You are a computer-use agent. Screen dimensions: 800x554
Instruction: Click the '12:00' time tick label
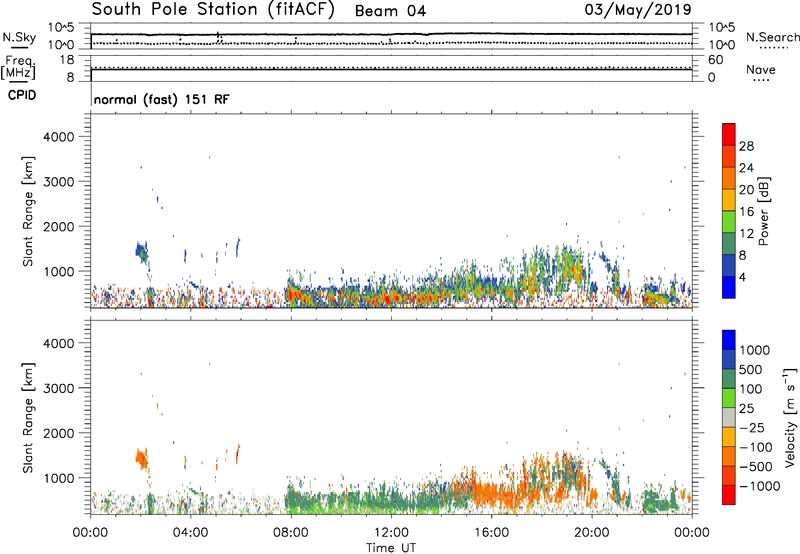click(x=391, y=533)
